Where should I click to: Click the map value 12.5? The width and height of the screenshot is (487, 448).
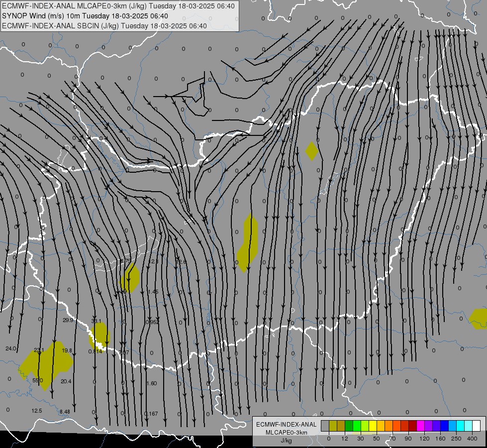(x=37, y=411)
